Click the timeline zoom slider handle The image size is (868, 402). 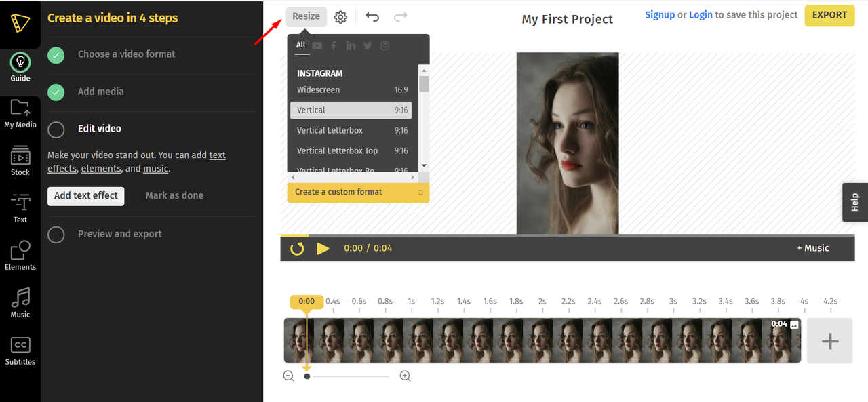pos(307,376)
